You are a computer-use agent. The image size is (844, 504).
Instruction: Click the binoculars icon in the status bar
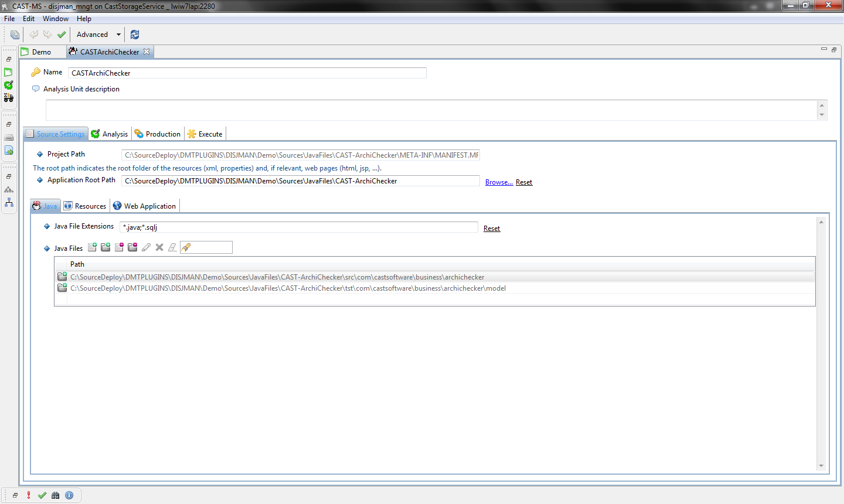tap(56, 495)
